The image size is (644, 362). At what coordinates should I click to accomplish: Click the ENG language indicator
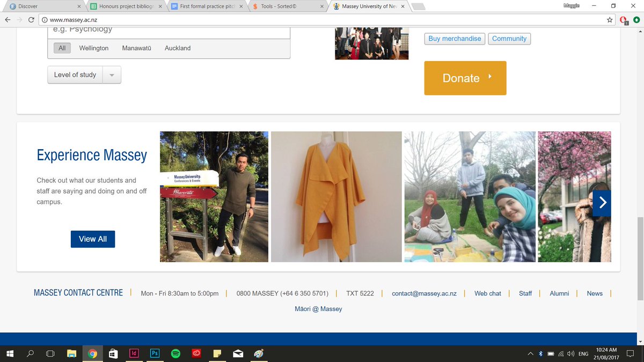tap(583, 354)
